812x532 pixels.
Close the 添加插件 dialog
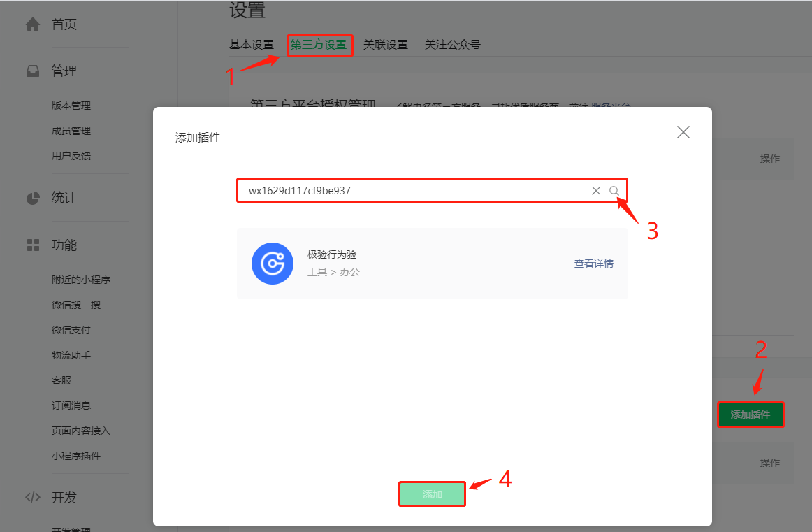click(683, 131)
